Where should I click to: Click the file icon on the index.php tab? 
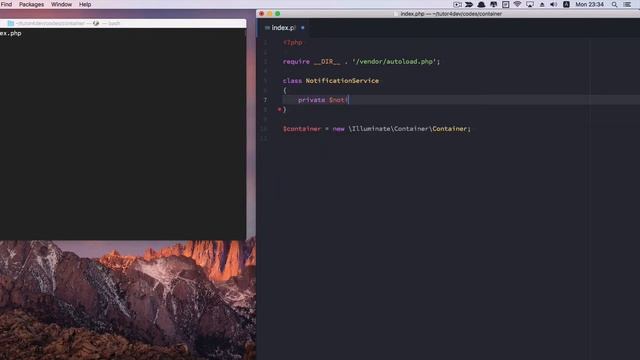pos(267,28)
